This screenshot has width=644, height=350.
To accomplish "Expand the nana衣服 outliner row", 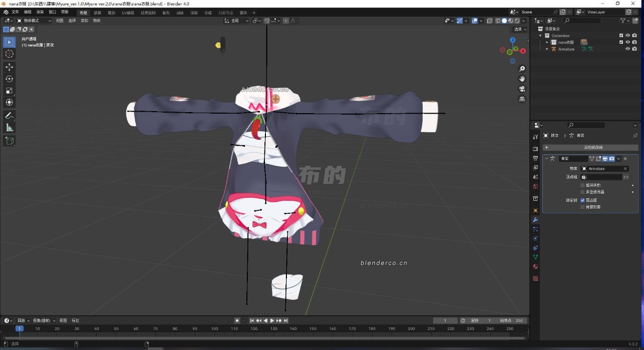I will click(547, 42).
